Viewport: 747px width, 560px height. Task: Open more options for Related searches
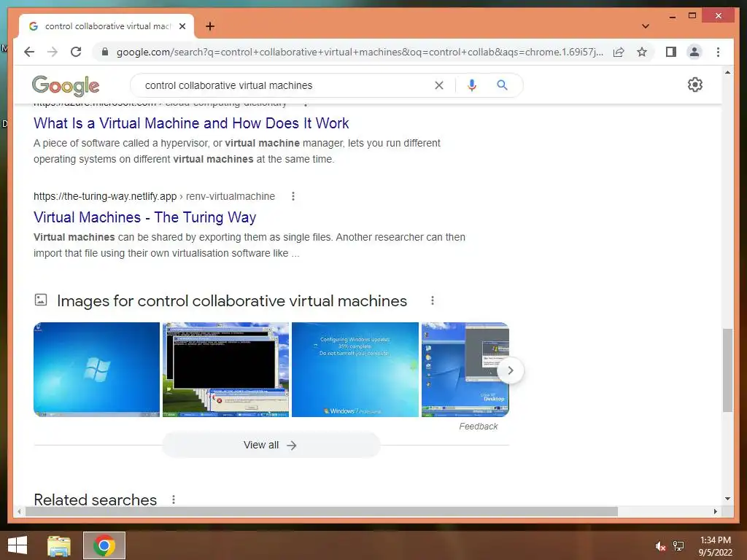(x=174, y=499)
